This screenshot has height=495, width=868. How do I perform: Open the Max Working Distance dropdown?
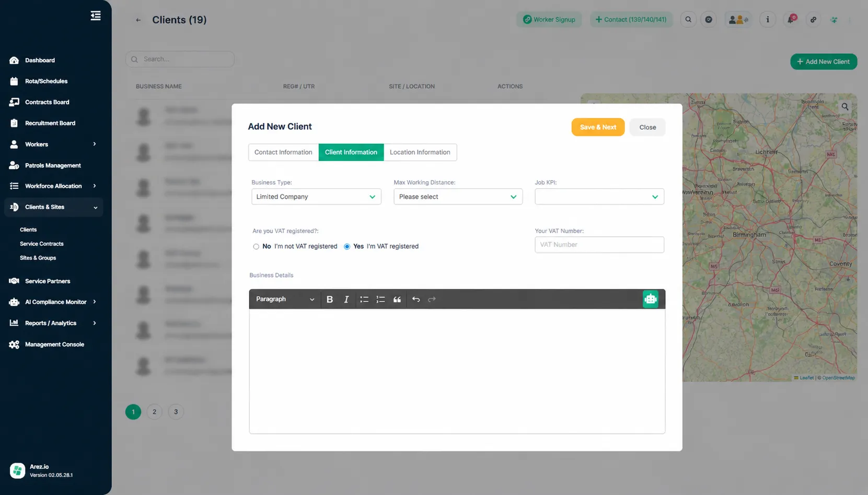458,197
